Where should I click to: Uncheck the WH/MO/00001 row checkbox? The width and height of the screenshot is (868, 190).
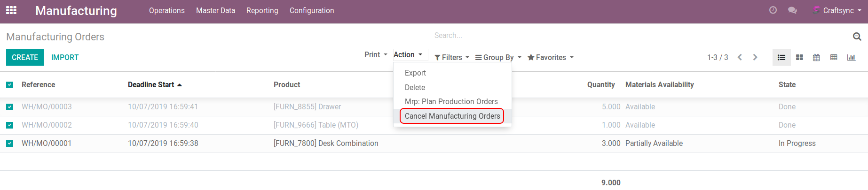10,144
